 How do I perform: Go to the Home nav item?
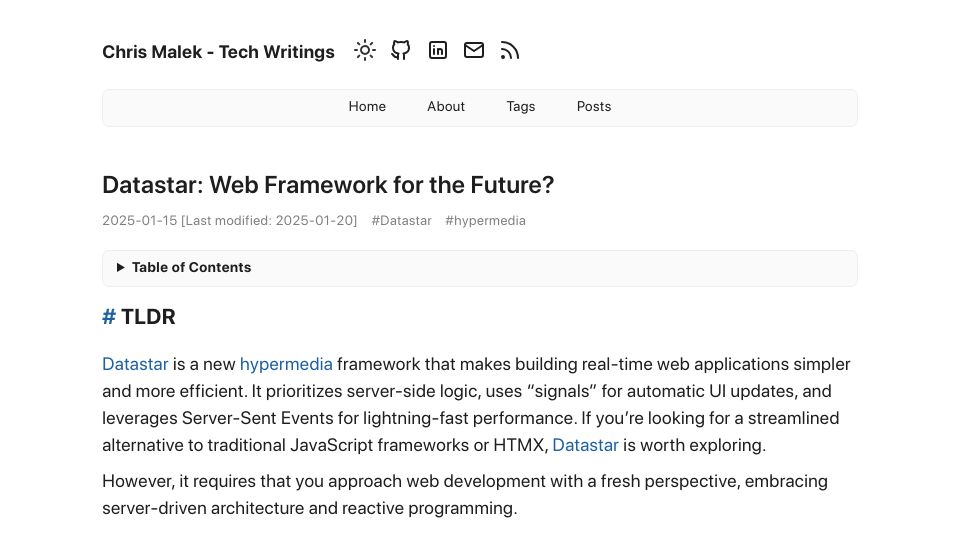point(367,107)
